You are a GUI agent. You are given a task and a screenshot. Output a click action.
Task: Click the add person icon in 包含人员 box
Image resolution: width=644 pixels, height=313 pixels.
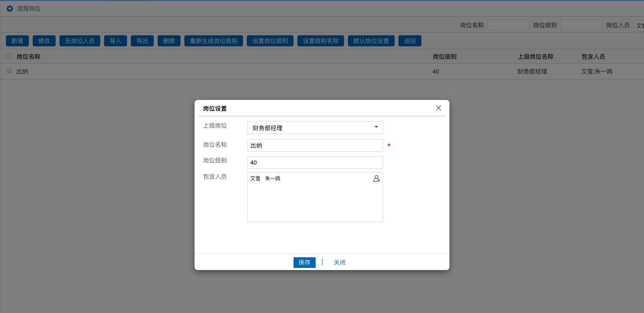pos(376,179)
